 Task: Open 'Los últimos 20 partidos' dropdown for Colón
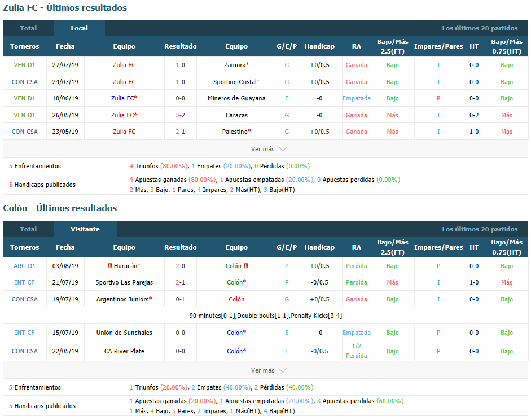coord(480,229)
